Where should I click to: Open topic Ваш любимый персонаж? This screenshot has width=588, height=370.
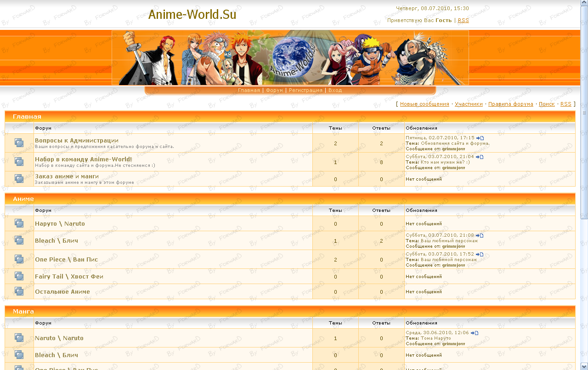[x=449, y=241]
